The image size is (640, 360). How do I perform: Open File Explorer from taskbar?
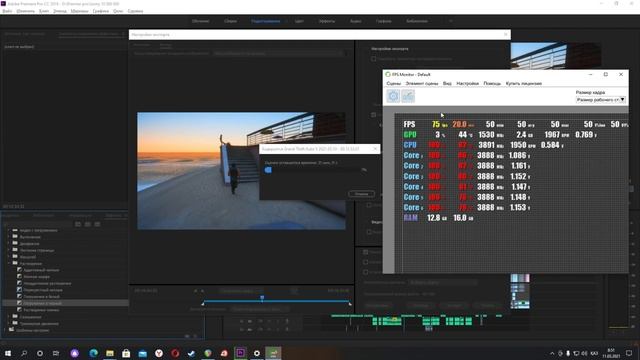pos(110,353)
